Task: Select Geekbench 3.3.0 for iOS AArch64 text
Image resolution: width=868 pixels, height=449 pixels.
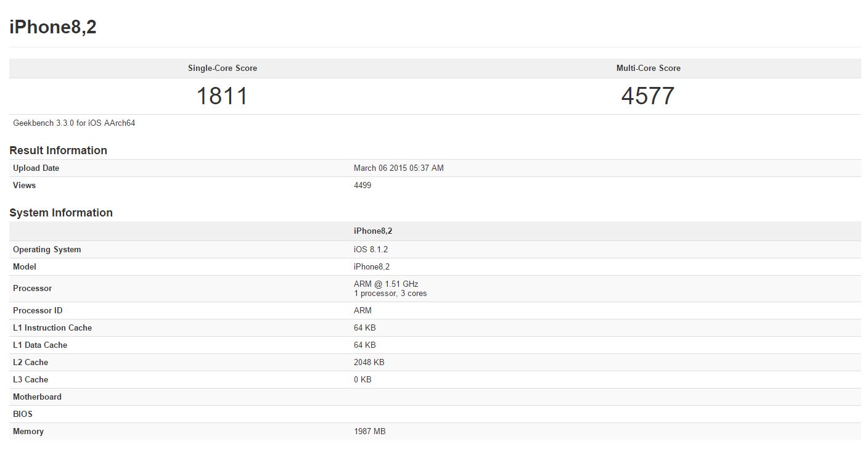Action: (74, 123)
